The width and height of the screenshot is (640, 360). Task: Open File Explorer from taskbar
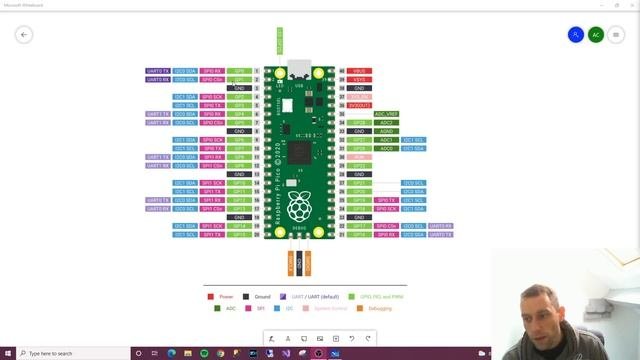188,353
